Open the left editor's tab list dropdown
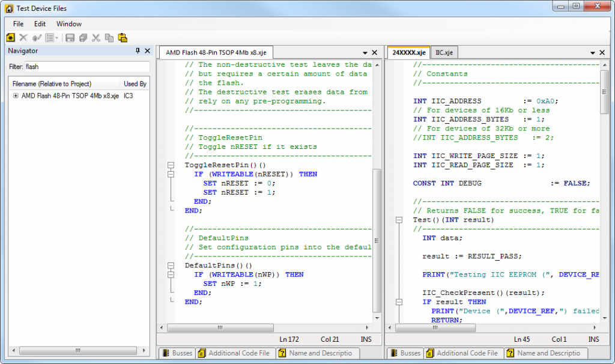Screen dimensions: 615x364 [365, 52]
